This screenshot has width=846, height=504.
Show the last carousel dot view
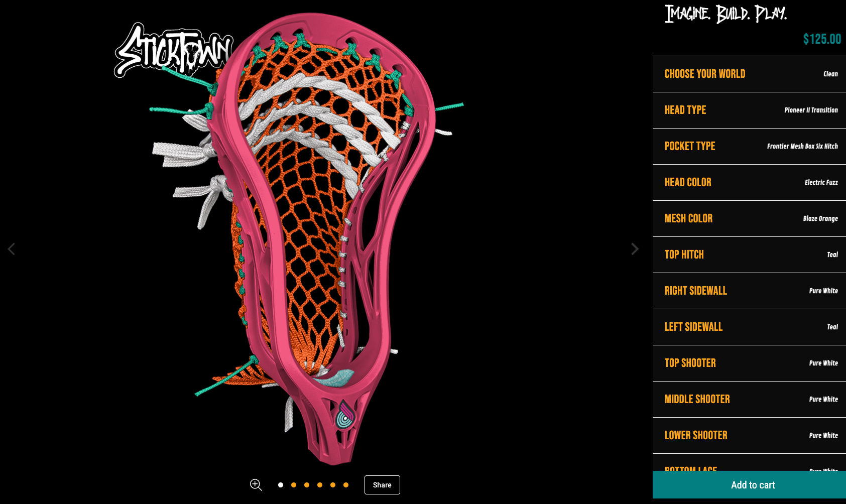pyautogui.click(x=346, y=485)
